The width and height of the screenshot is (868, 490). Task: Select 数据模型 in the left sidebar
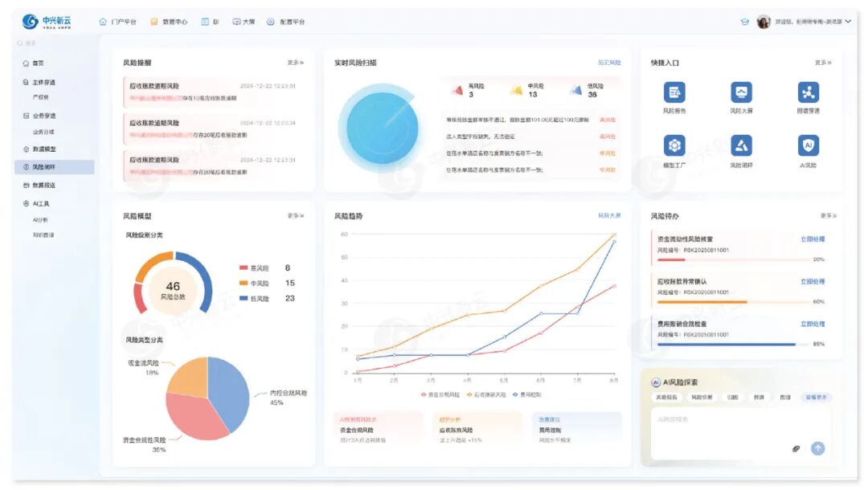click(x=44, y=149)
